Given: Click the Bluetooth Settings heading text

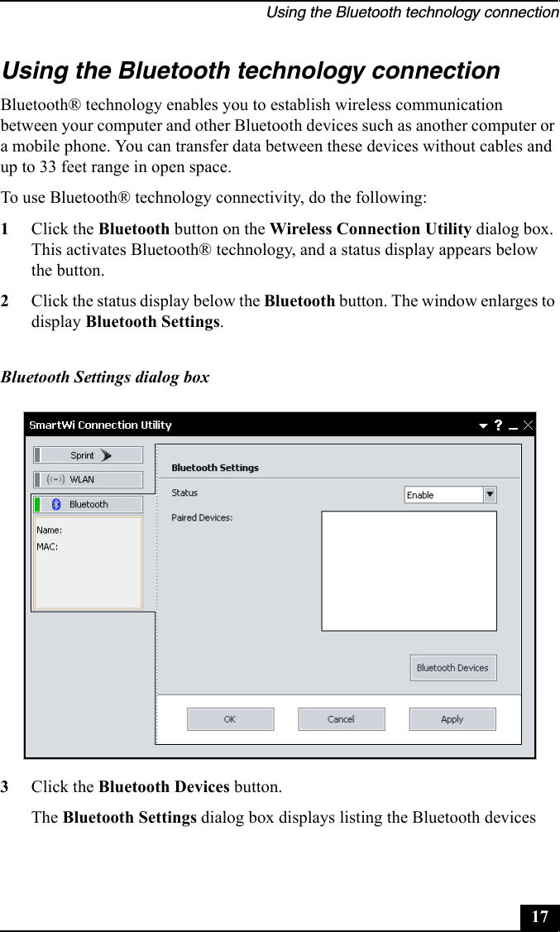Looking at the screenshot, I should click(x=215, y=468).
